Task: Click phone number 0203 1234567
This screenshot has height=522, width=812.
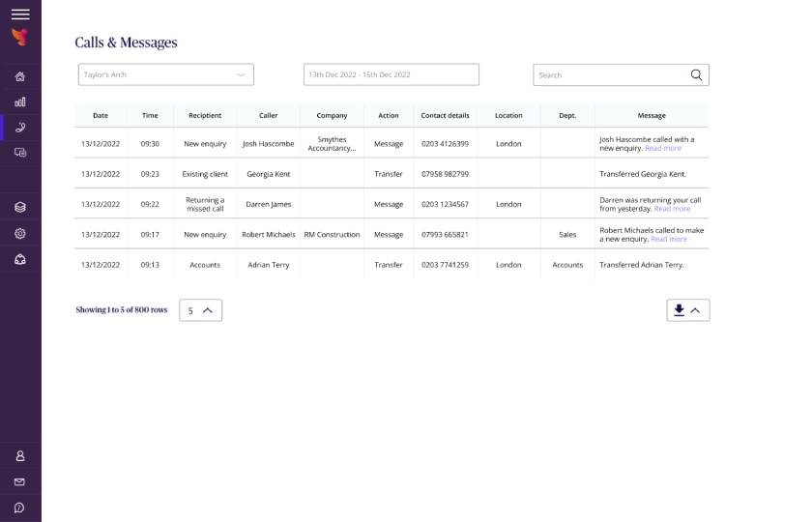Action: pos(446,204)
